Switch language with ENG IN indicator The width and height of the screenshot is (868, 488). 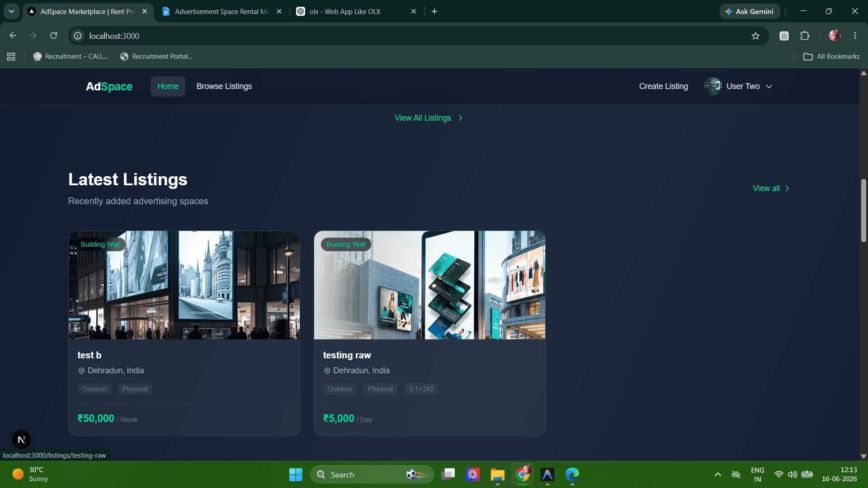tap(758, 474)
